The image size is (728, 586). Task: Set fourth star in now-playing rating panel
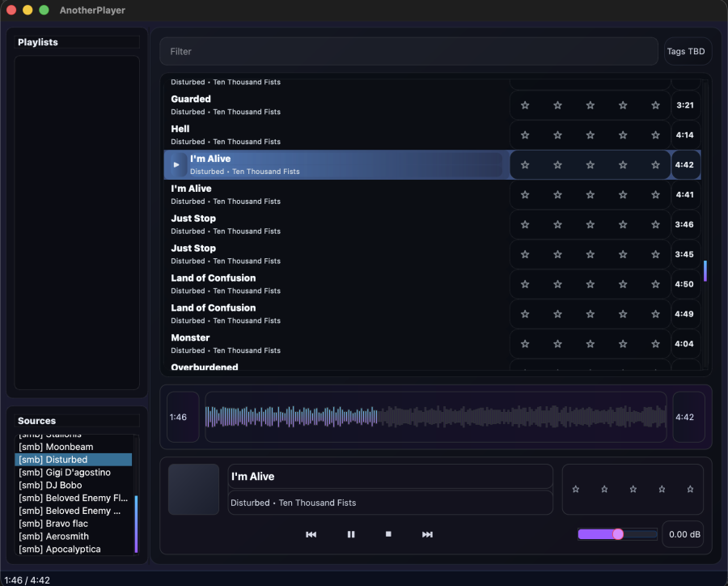pyautogui.click(x=662, y=489)
